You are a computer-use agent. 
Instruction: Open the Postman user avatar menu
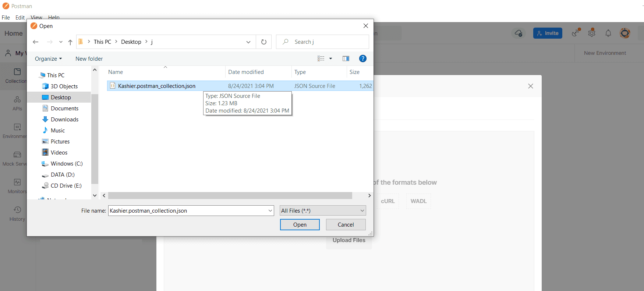[x=625, y=33]
